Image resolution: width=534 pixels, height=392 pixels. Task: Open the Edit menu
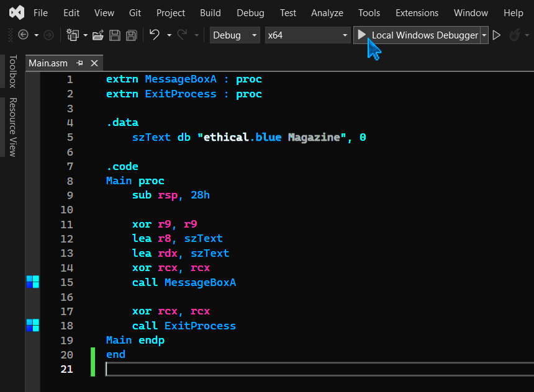click(x=71, y=13)
